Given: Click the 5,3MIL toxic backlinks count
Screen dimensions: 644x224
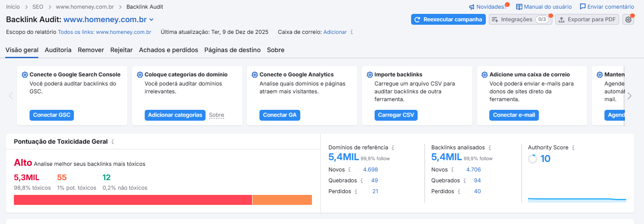Looking at the screenshot, I should [27, 178].
